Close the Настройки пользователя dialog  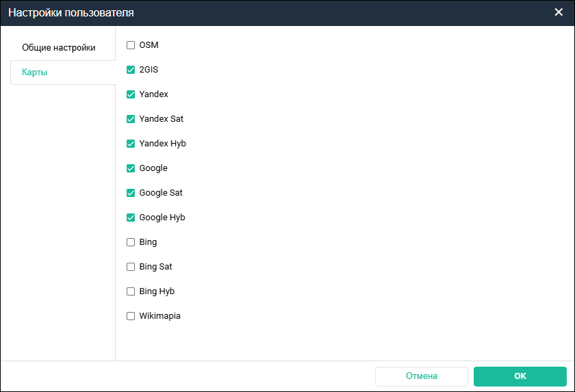point(559,12)
